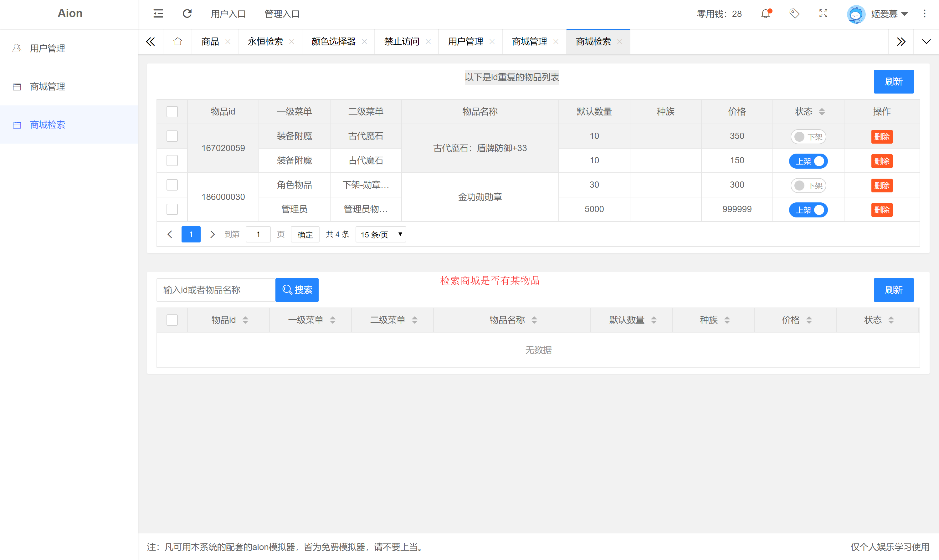939x560 pixels.
Task: Go to the home tab icon
Action: [x=178, y=42]
